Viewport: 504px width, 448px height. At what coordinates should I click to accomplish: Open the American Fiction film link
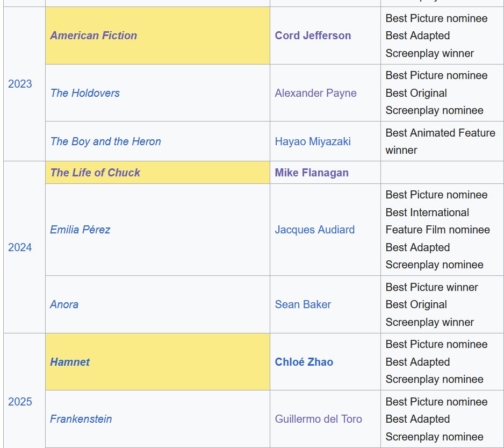coord(93,35)
